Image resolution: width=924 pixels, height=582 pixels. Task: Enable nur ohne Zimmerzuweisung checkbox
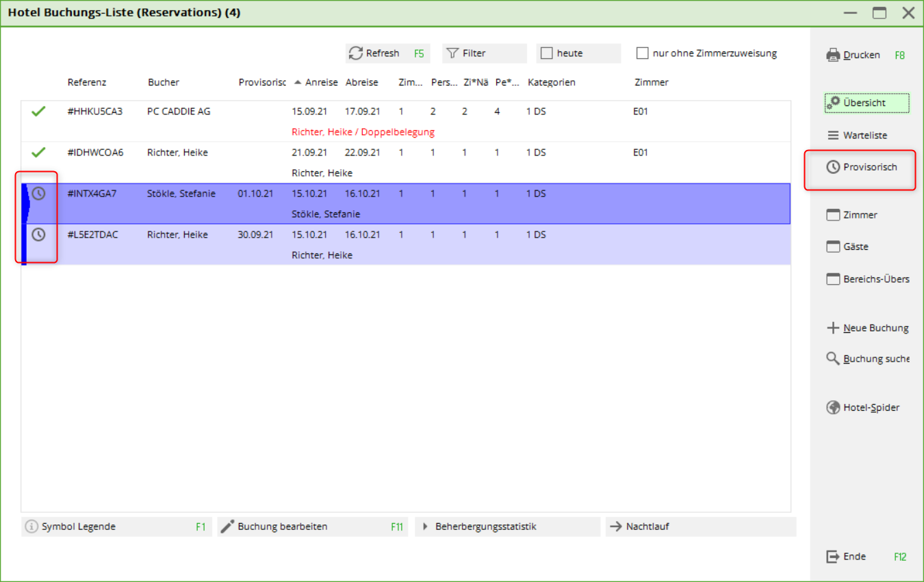(x=642, y=53)
